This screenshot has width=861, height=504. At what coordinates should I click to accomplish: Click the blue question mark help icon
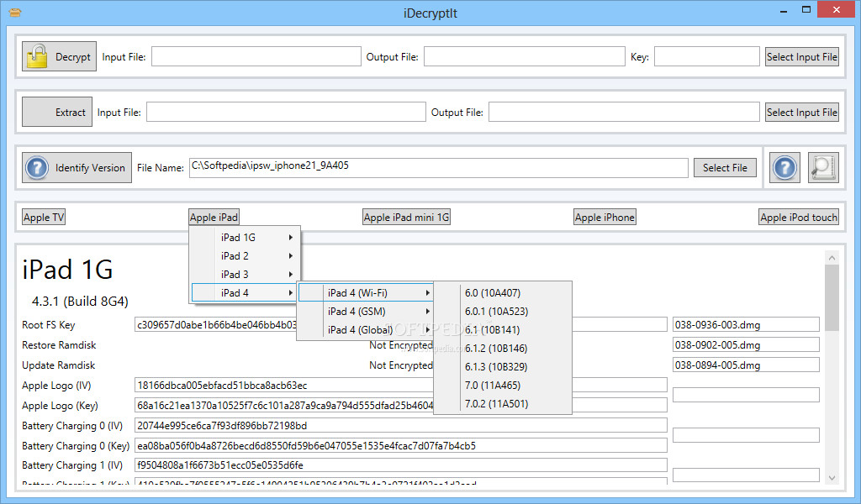[784, 168]
